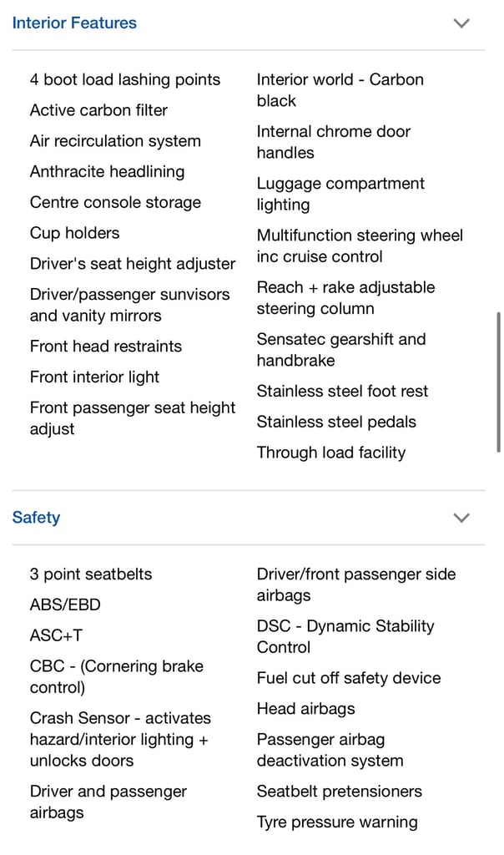Collapse the Interior Features chevron
Image resolution: width=504 pixels, height=855 pixels.
(461, 23)
